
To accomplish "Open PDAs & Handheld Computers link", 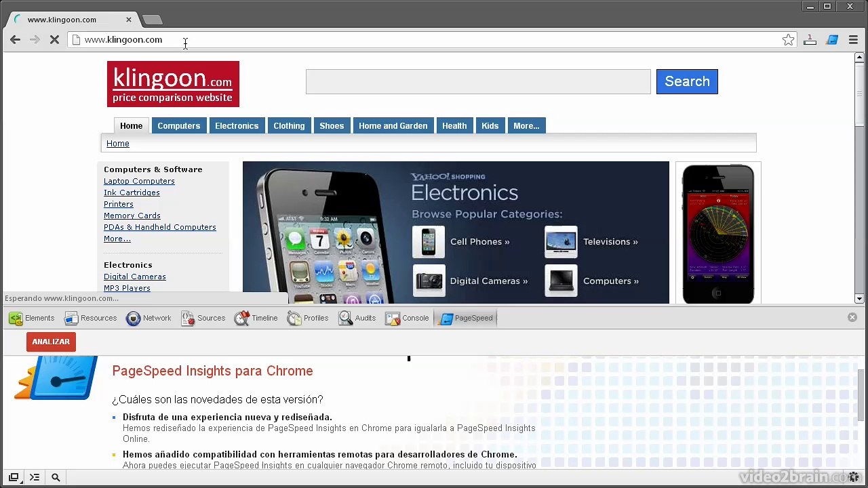I will click(160, 227).
